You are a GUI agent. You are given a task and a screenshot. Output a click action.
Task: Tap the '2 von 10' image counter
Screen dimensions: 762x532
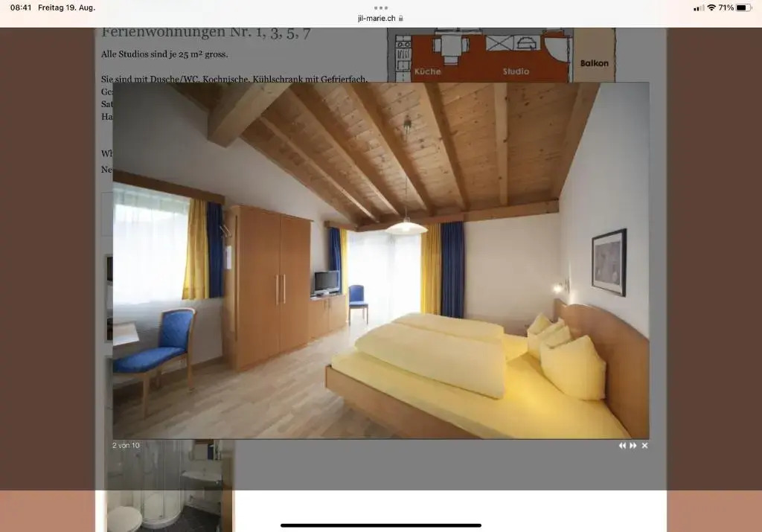click(126, 446)
